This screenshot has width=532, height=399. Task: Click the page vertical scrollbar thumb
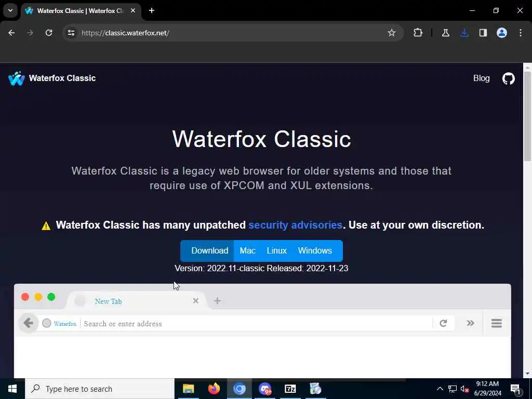(x=527, y=116)
